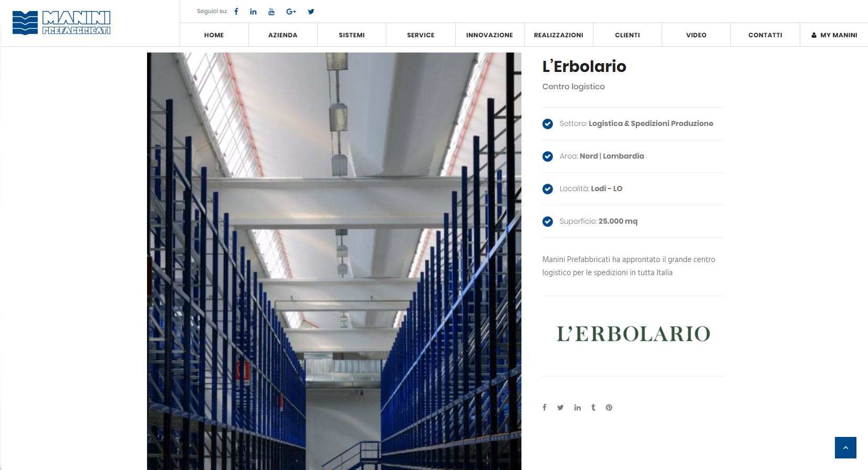
Task: Open the AZIENDA menu
Action: pos(283,35)
